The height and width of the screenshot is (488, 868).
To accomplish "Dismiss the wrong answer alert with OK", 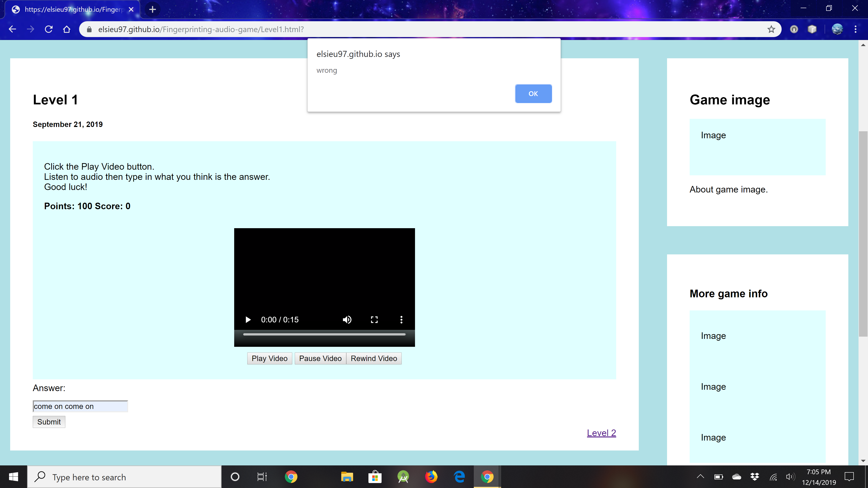I will [x=533, y=94].
